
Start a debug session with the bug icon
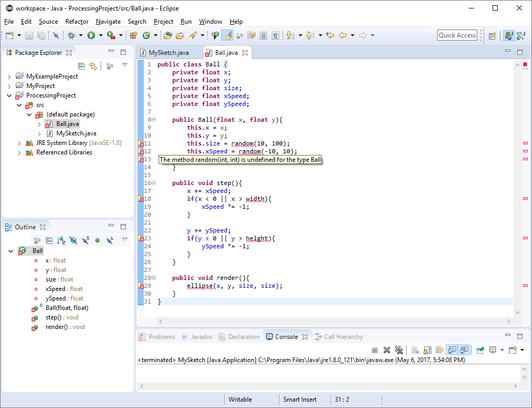71,35
